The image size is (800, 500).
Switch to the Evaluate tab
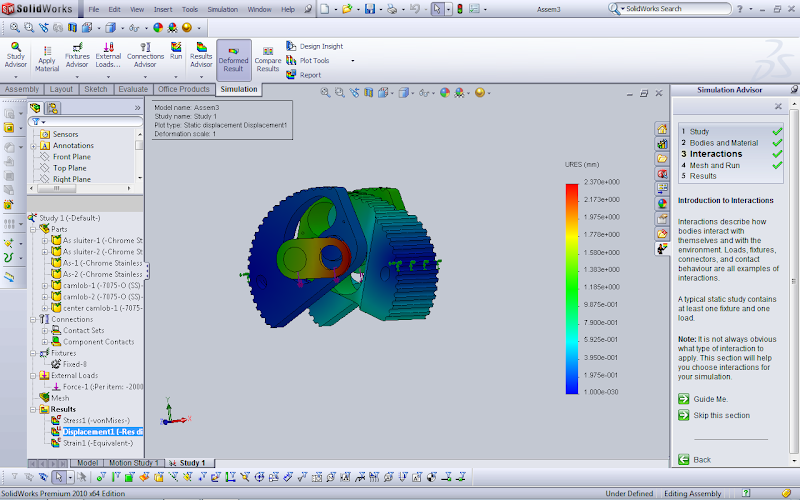coord(132,89)
